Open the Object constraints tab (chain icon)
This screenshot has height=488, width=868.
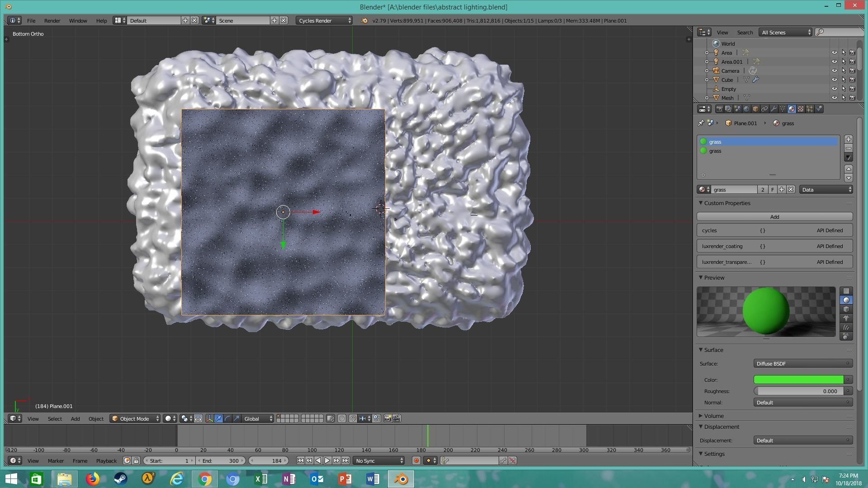coord(764,109)
